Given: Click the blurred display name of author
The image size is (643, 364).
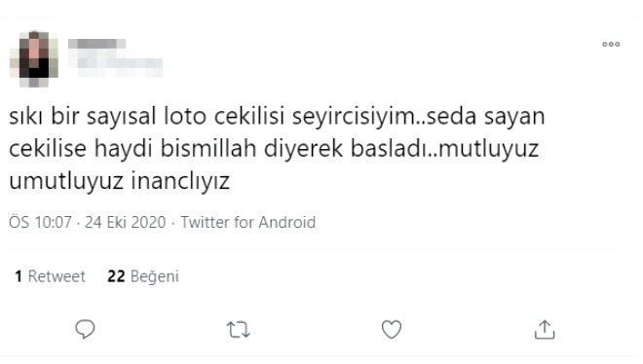Looking at the screenshot, I should click(96, 44).
